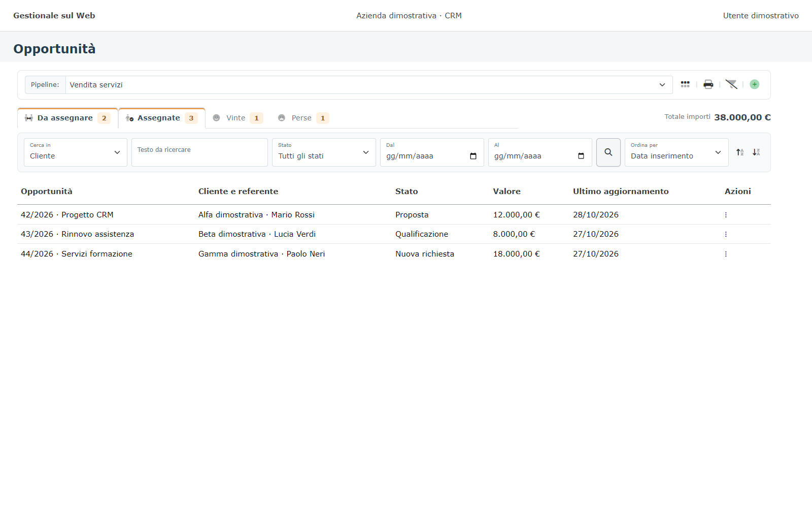Click Utente dimostrativo in header
Viewport: 812px width, 508px height.
click(761, 16)
